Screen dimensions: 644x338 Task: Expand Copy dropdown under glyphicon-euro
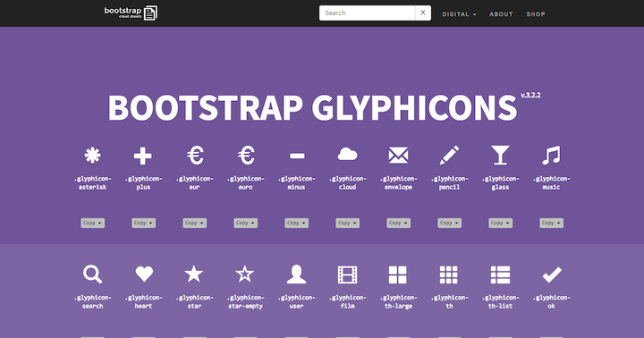click(246, 223)
